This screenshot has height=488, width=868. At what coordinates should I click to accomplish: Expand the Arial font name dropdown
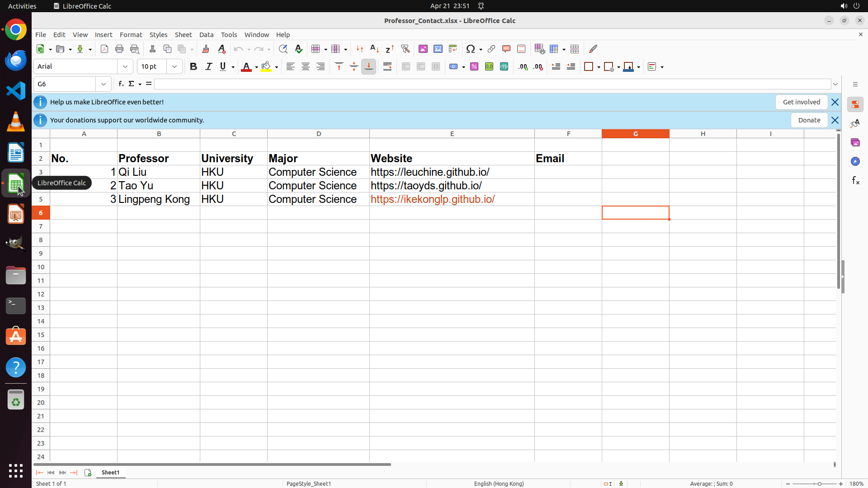(125, 67)
